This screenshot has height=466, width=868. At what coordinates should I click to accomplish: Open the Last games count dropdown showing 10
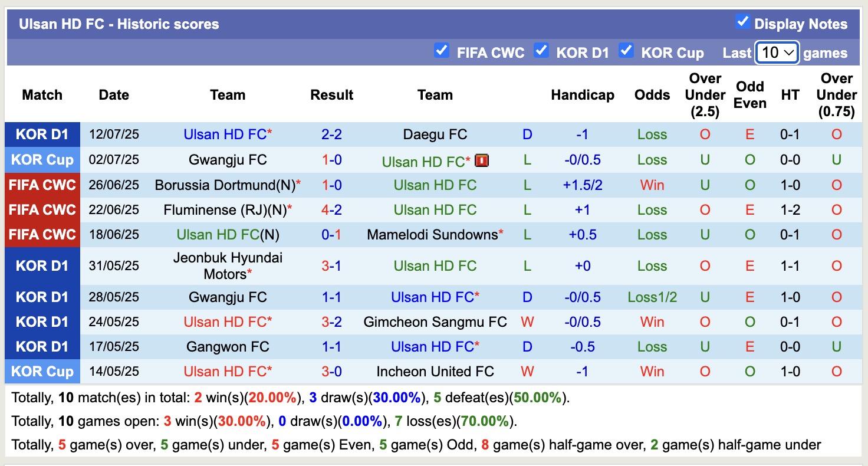[x=777, y=52]
